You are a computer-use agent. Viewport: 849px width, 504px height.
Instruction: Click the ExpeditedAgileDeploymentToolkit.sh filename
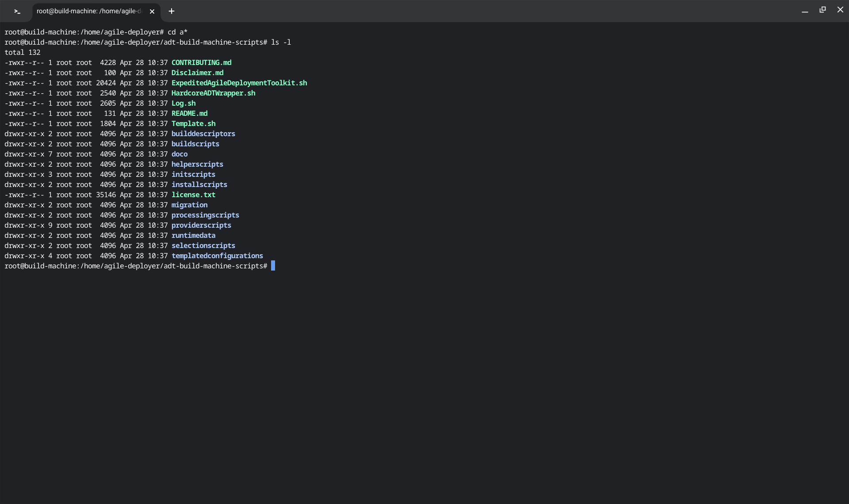click(x=239, y=83)
